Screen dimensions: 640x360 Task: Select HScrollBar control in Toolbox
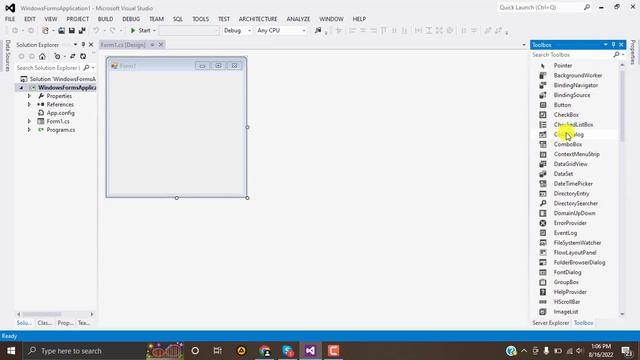[567, 302]
